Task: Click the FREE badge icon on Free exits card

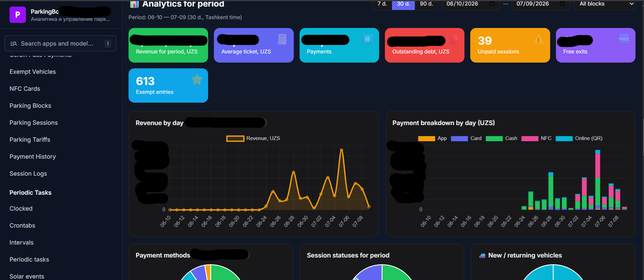Action: pos(624,39)
